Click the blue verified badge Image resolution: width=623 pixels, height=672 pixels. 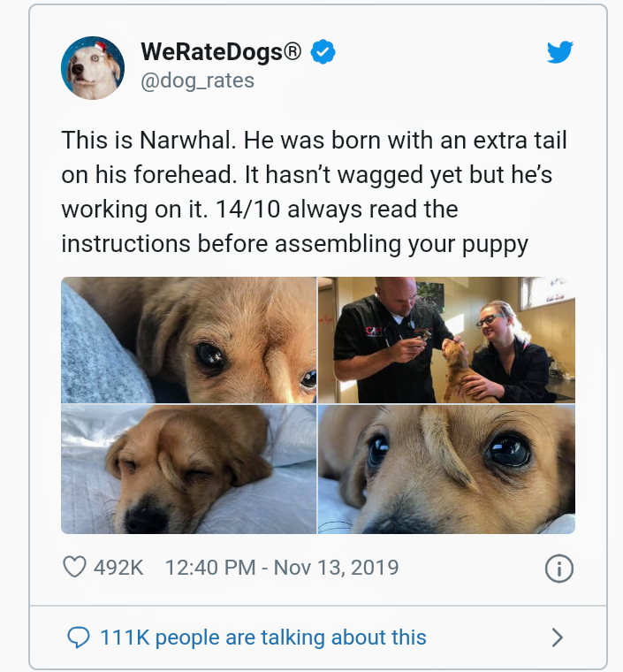tap(324, 53)
